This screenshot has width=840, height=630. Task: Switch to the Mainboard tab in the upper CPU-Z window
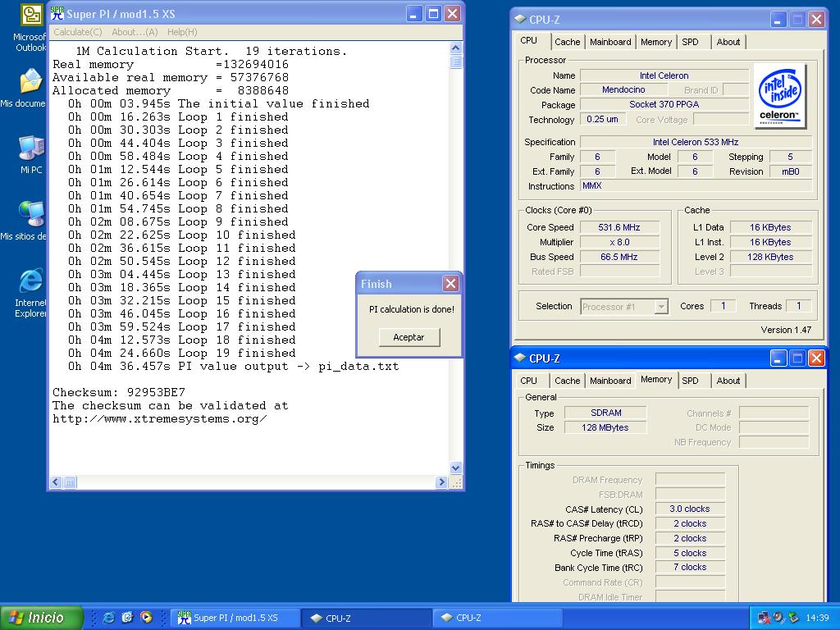pyautogui.click(x=610, y=42)
